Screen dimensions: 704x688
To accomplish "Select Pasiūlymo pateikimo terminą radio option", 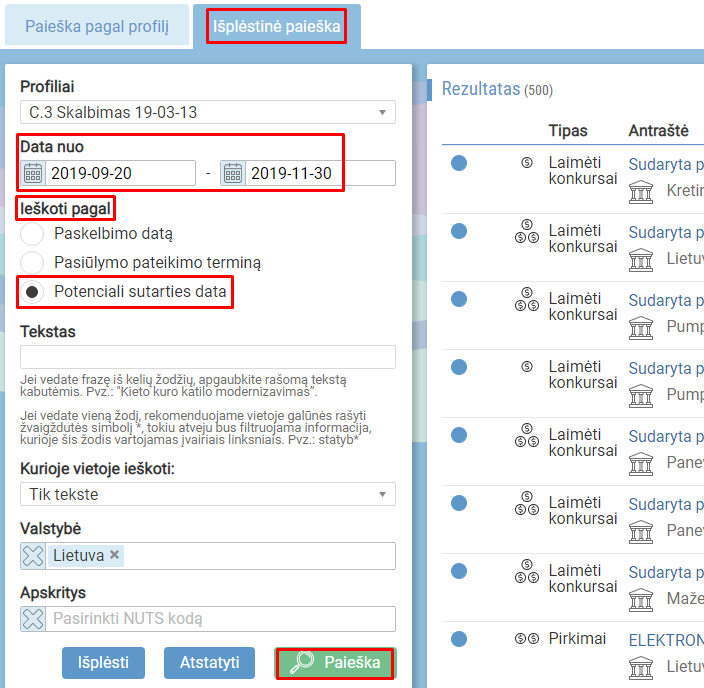I will (x=33, y=262).
